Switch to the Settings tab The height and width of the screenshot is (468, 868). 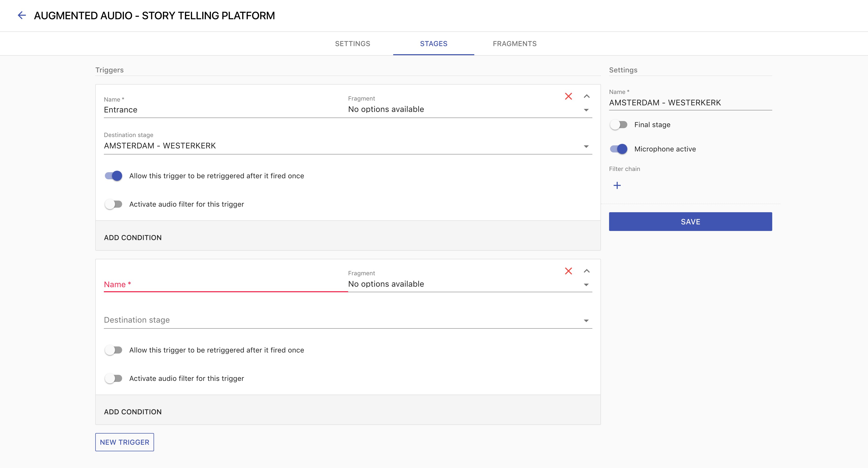click(x=352, y=44)
